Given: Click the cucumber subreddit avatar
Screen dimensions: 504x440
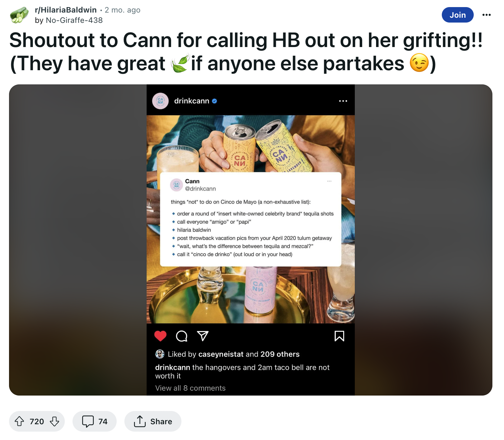Looking at the screenshot, I should (x=19, y=15).
